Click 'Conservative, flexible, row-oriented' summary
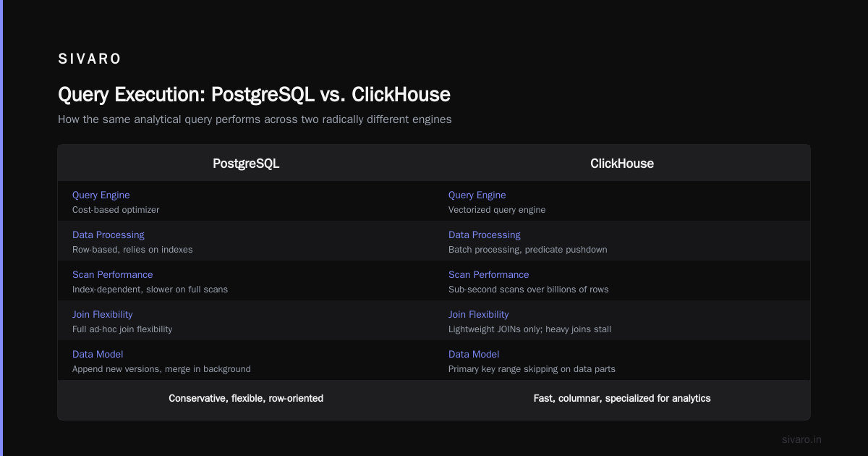 click(246, 398)
